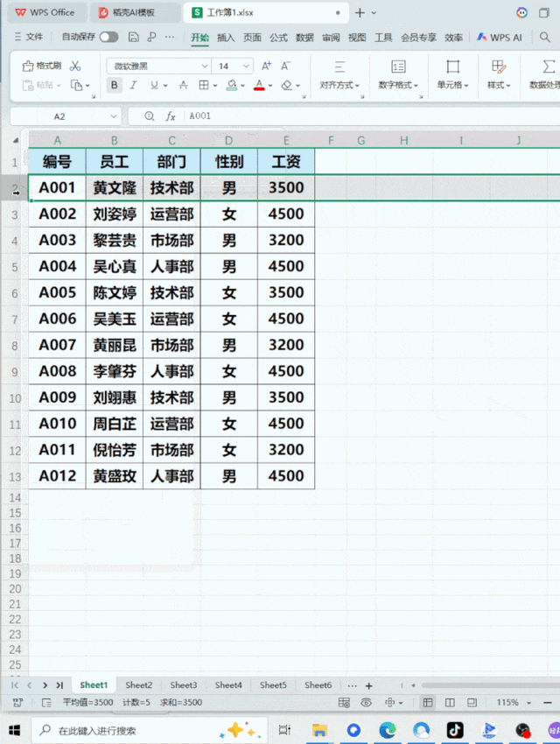Click the select-all corner triangle
Viewport: 560px width, 744px height.
(x=16, y=140)
